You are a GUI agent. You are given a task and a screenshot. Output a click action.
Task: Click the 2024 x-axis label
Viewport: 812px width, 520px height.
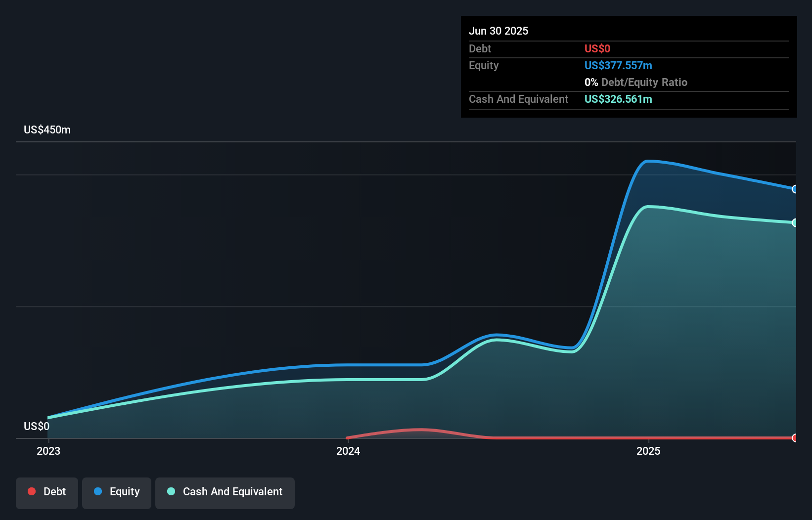click(x=348, y=451)
